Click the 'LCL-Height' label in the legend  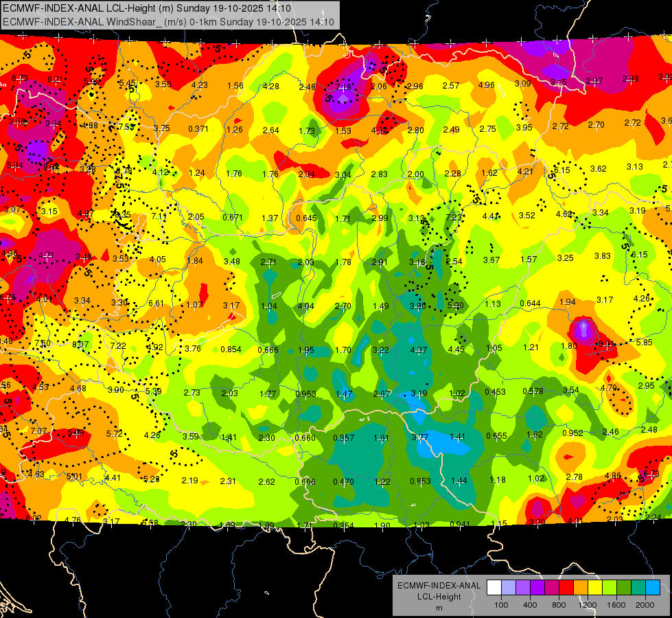click(439, 597)
